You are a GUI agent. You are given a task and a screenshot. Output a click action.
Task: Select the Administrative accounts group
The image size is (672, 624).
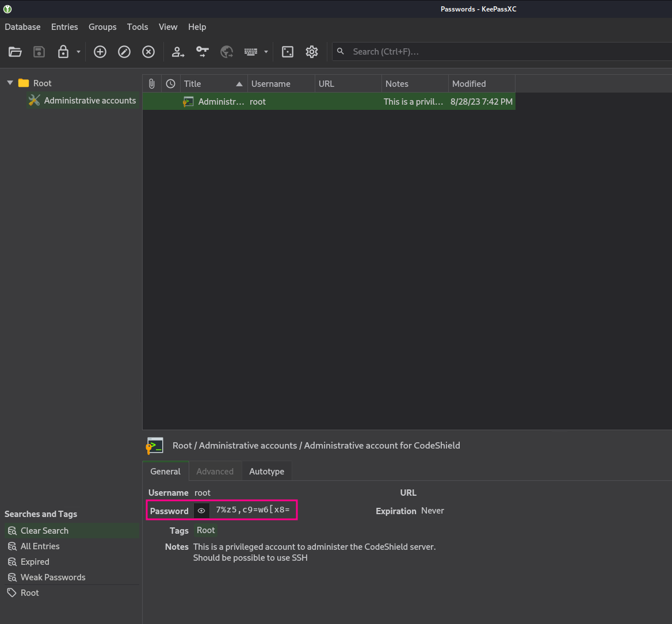coord(82,100)
